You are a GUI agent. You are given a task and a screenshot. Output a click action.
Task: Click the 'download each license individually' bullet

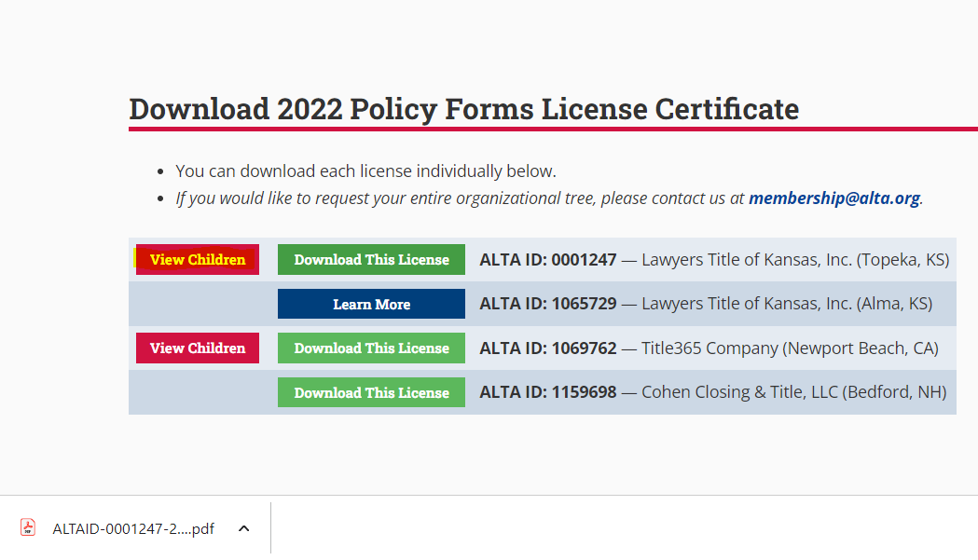(365, 171)
